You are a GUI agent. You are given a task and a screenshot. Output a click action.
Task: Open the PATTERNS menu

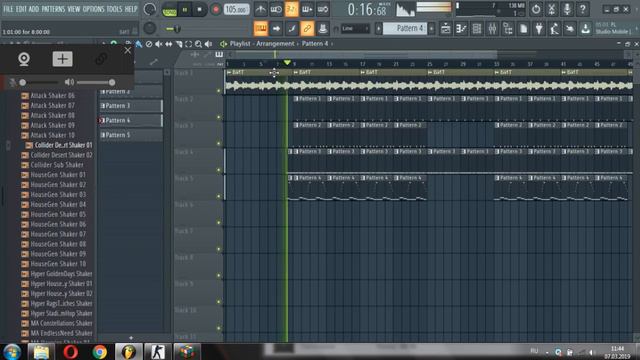click(x=53, y=9)
